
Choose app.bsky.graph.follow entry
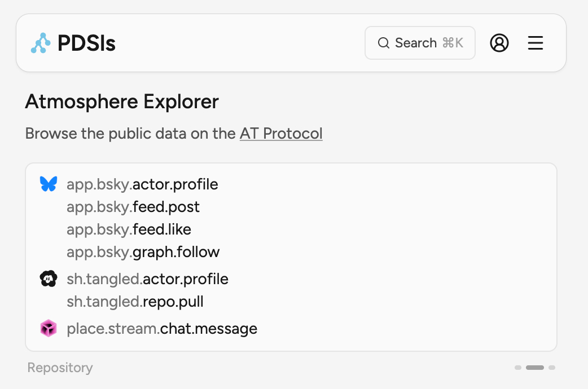[x=143, y=251]
